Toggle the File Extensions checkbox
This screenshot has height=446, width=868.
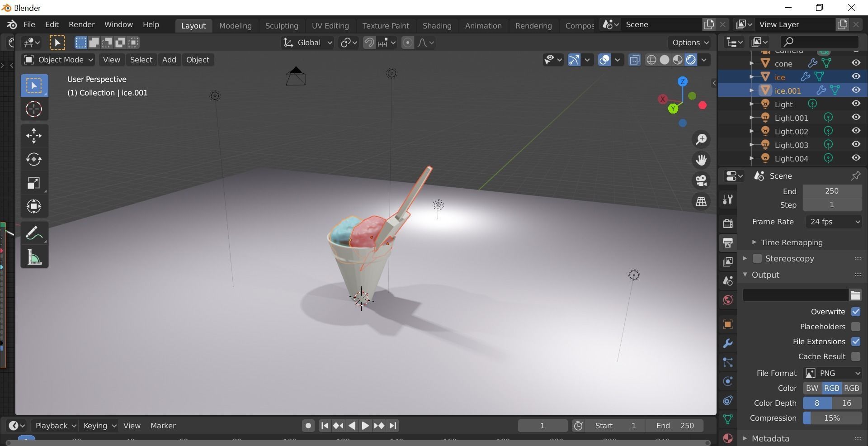[855, 342]
